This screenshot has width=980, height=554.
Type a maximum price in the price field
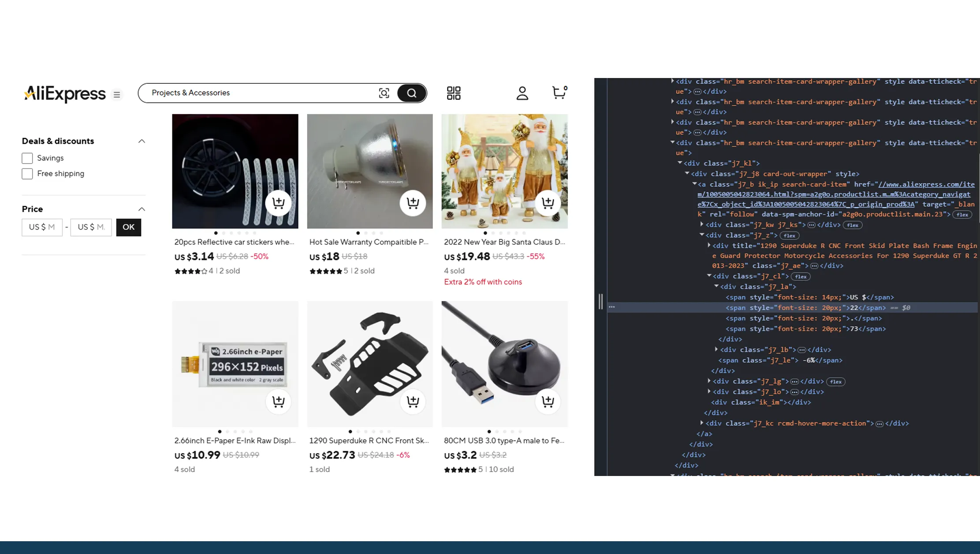coord(91,227)
